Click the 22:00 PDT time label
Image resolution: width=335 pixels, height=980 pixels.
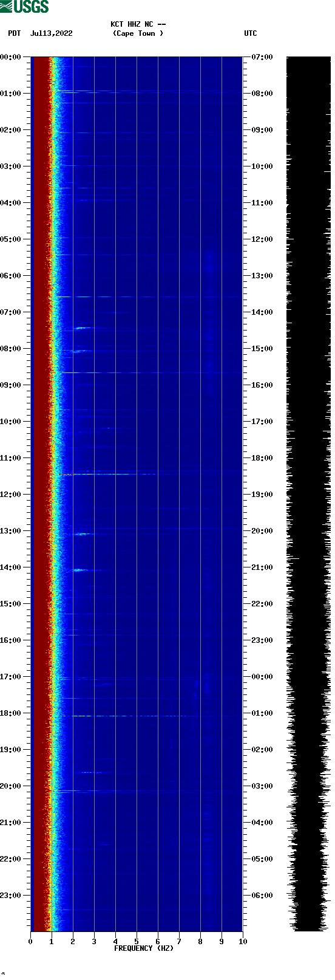coord(11,859)
